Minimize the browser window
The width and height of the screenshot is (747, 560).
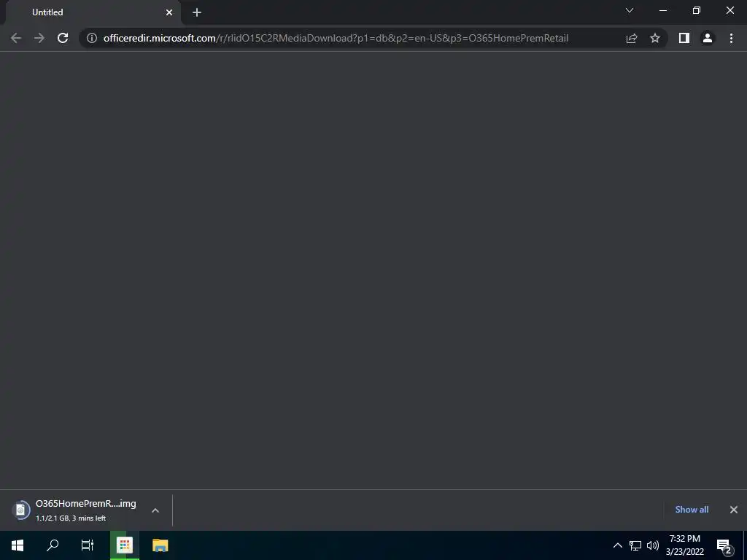pos(663,10)
